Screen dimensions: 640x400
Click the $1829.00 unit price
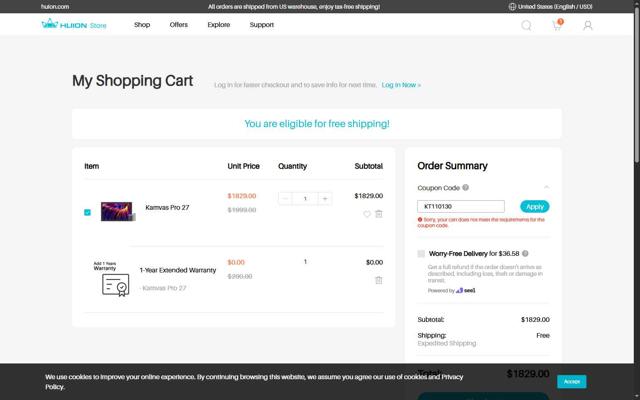242,196
